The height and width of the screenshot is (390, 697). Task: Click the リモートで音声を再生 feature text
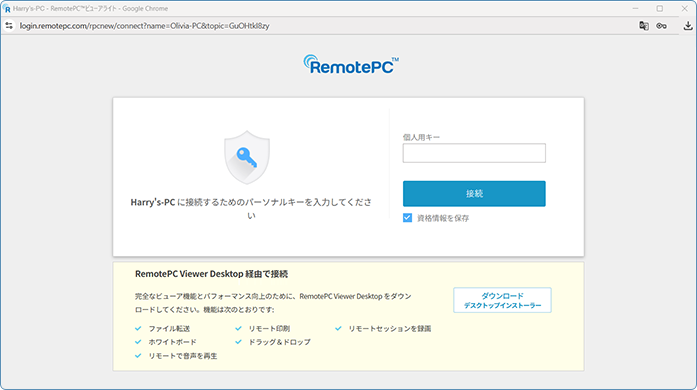pos(183,356)
